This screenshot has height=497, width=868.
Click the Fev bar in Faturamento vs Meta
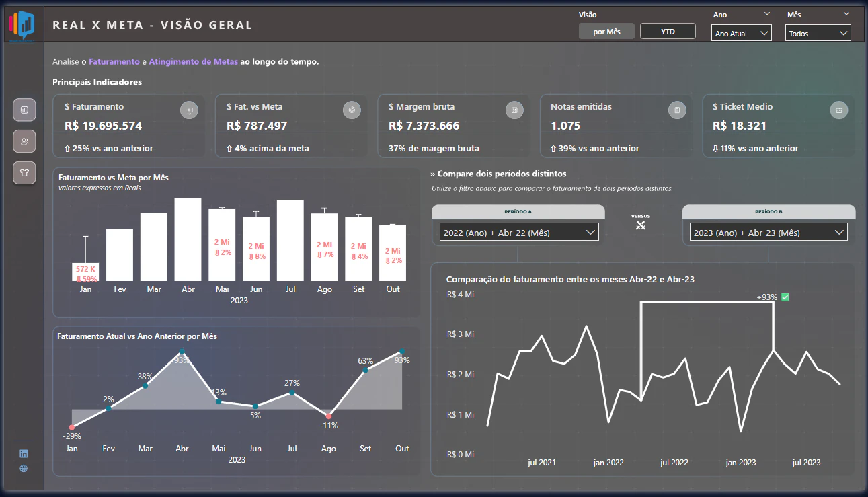[x=120, y=255]
